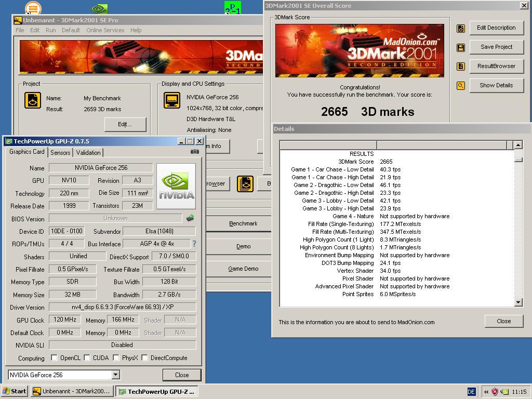Click the Edit... button under Project
The width and height of the screenshot is (532, 399).
point(125,125)
